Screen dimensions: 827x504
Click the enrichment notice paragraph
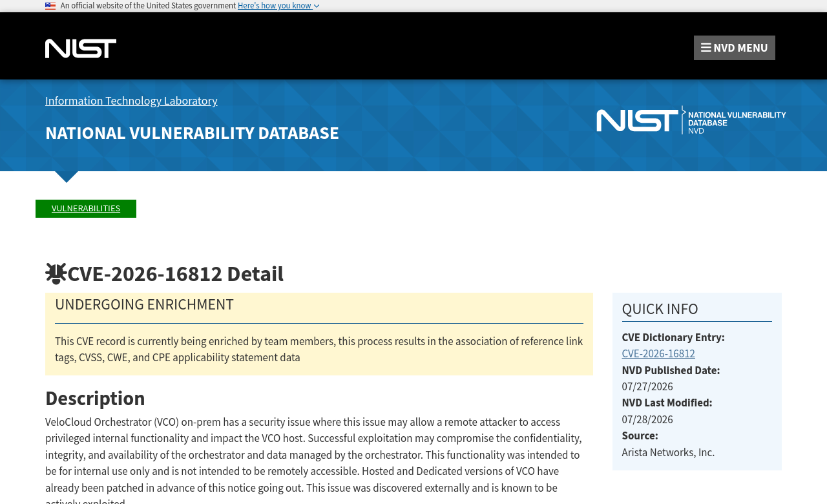click(x=319, y=350)
